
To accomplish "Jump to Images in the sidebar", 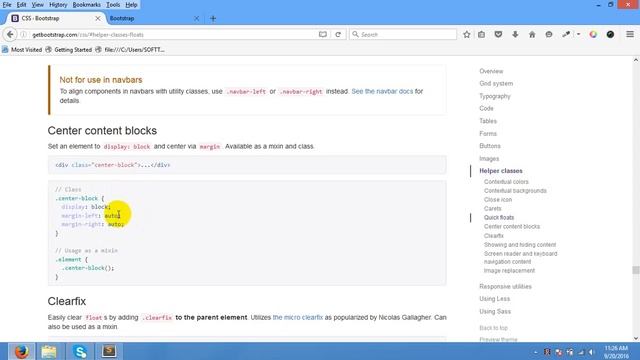I will pyautogui.click(x=489, y=158).
